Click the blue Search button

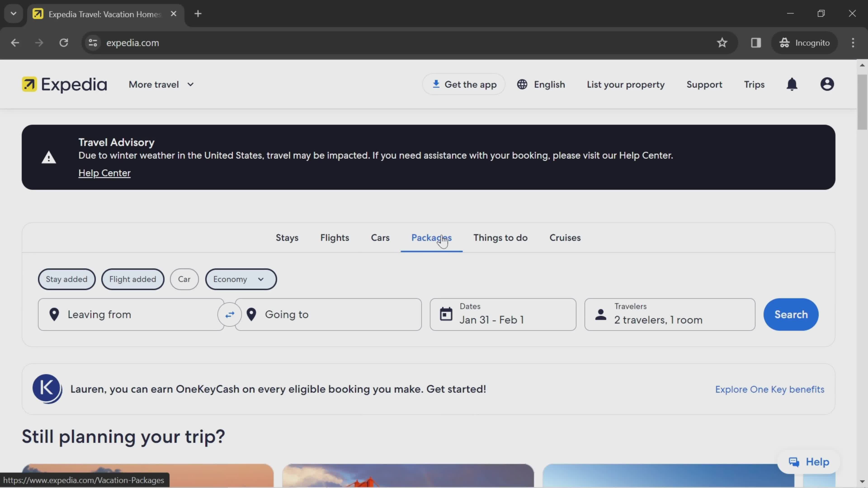point(791,314)
